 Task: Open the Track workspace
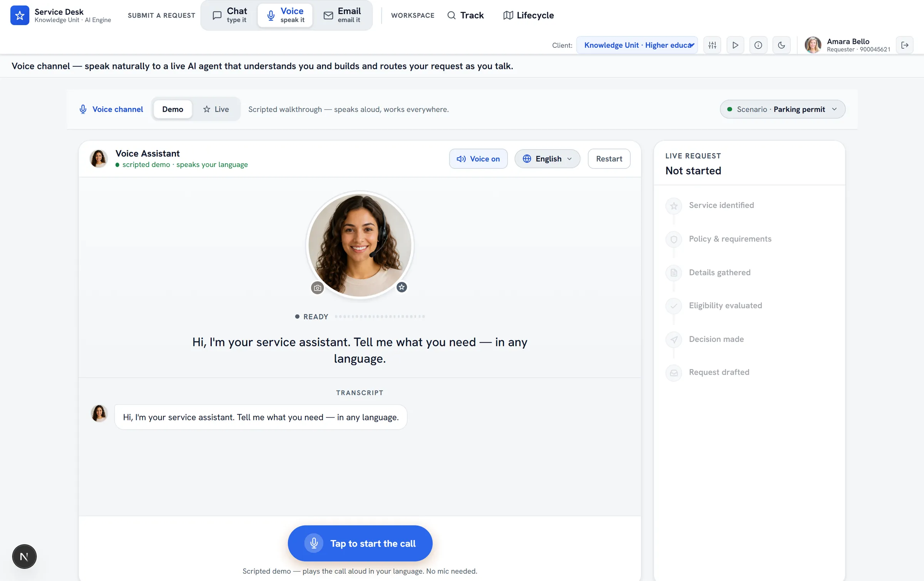(465, 15)
